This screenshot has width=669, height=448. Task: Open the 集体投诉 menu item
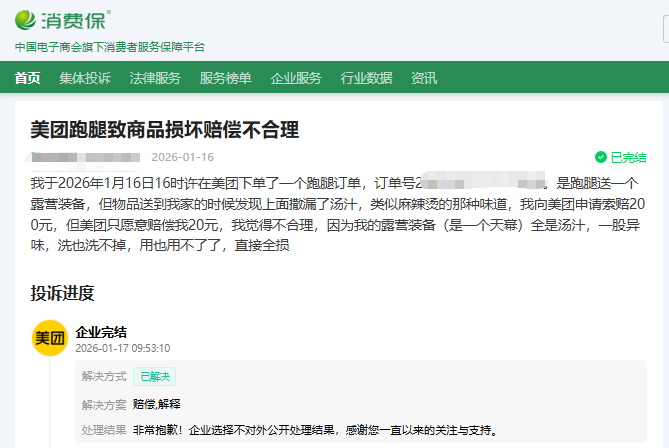pos(85,78)
